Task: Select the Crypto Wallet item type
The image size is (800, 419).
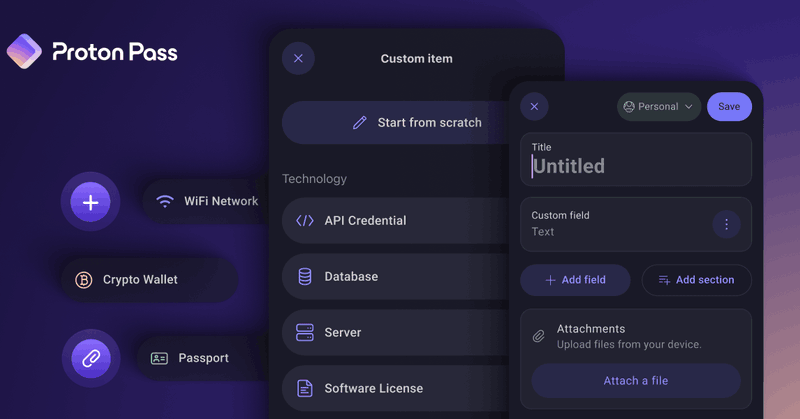Action: [x=149, y=280]
